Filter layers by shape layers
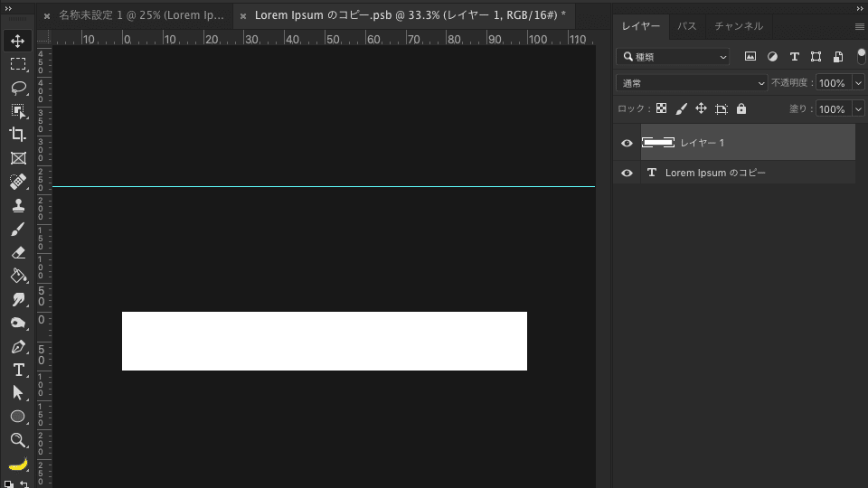Screen dimensions: 868x488 point(816,56)
